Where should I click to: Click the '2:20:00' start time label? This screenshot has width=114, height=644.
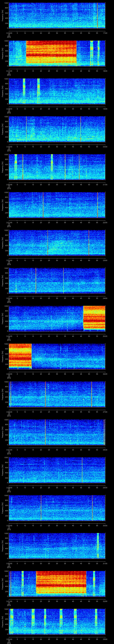tap(9, 184)
